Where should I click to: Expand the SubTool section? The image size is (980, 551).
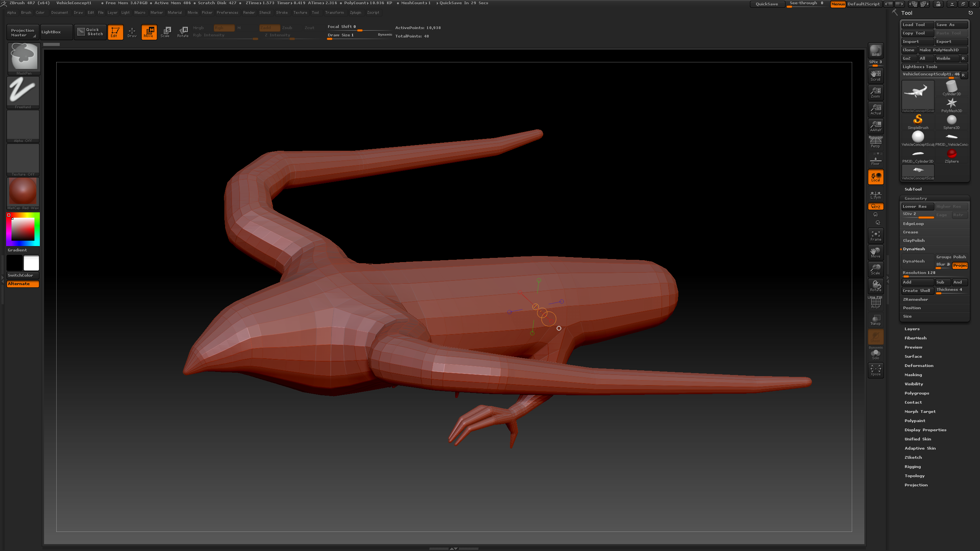913,189
